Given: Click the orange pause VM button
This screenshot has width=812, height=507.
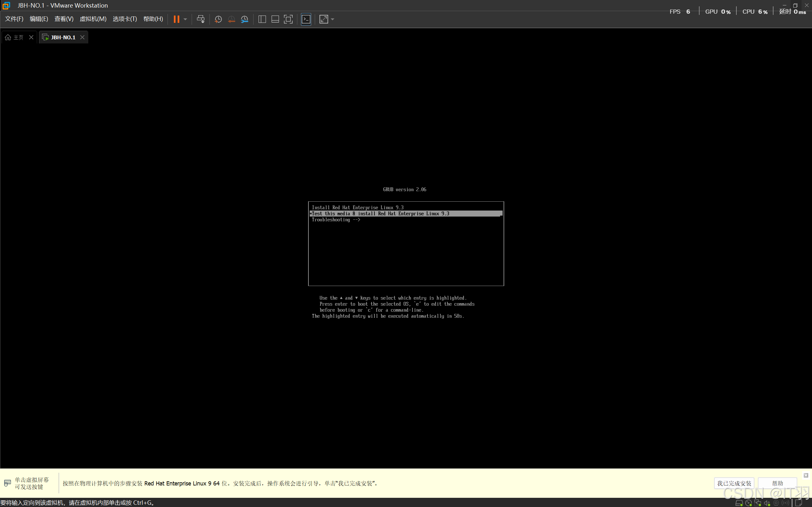Looking at the screenshot, I should [176, 19].
